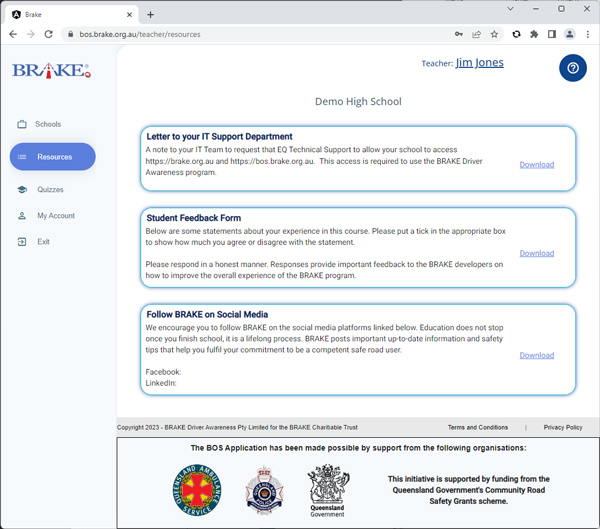Image resolution: width=600 pixels, height=529 pixels.
Task: Switch to the Brake browser tab
Action: click(70, 14)
